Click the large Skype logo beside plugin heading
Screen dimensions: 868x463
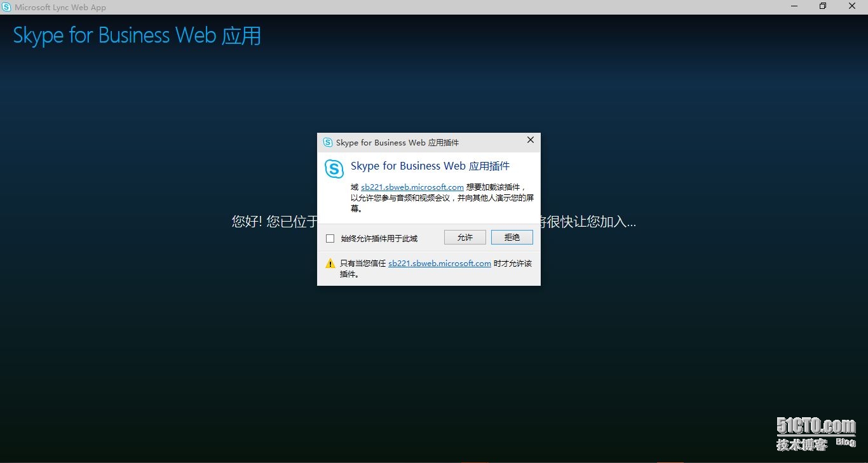[x=334, y=169]
